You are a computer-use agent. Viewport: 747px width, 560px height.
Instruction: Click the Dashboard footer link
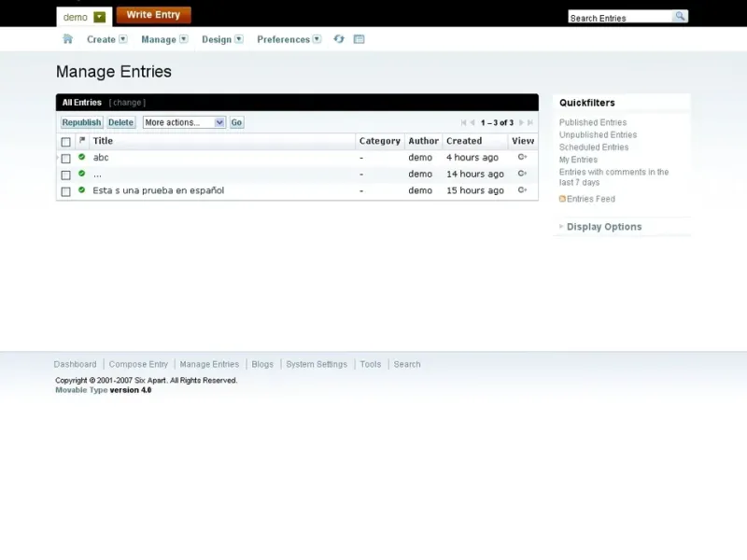pos(75,364)
